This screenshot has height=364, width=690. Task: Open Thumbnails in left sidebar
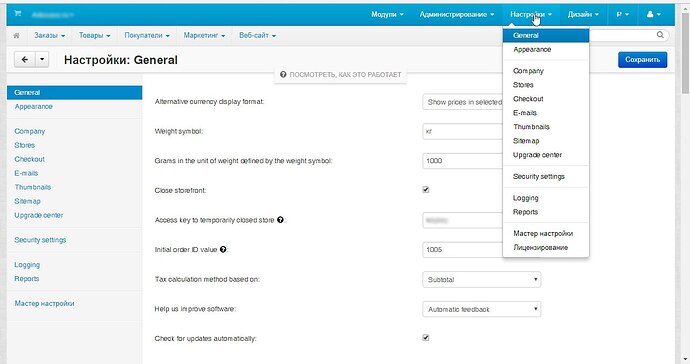[33, 187]
